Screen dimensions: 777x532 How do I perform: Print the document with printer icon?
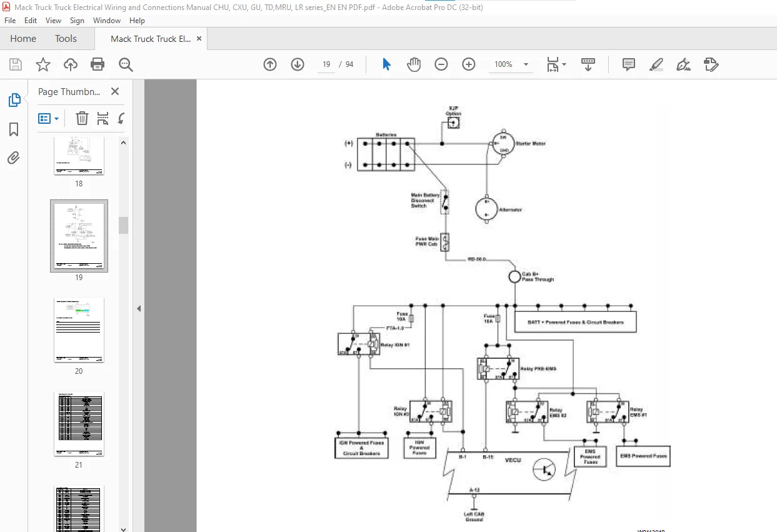(x=98, y=64)
